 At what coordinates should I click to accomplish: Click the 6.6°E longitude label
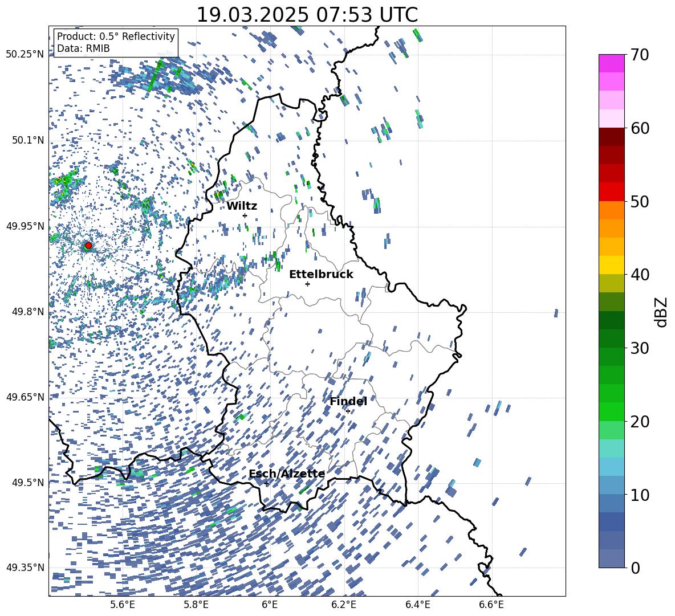491,605
